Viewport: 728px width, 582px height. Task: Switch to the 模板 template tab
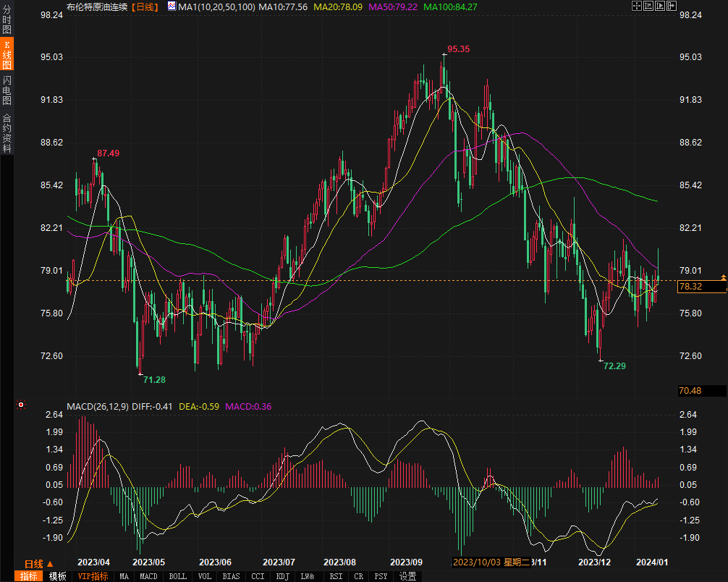tap(58, 576)
